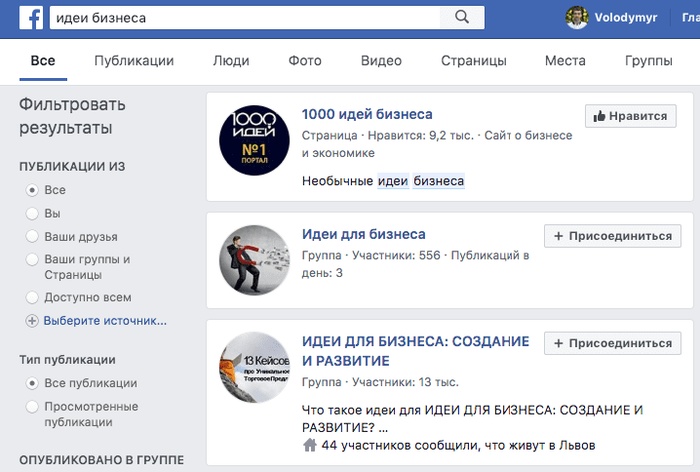The height and width of the screenshot is (472, 700).
Task: Select the Вы radio option
Action: point(32,213)
